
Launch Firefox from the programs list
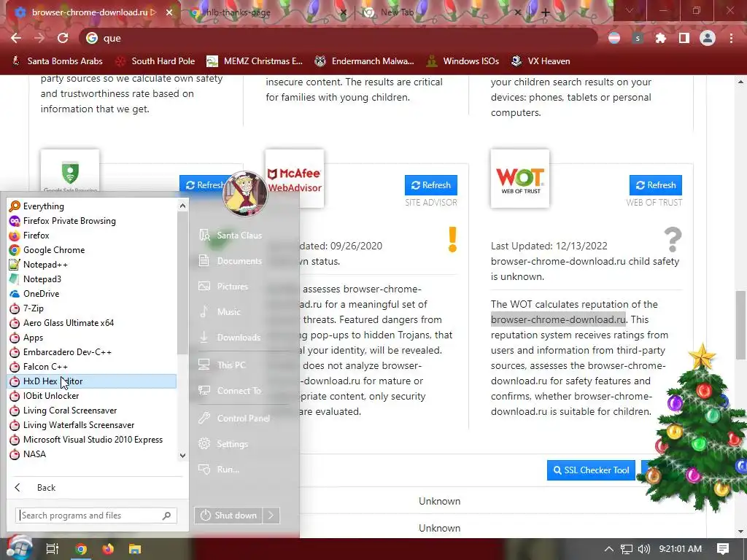point(92,236)
